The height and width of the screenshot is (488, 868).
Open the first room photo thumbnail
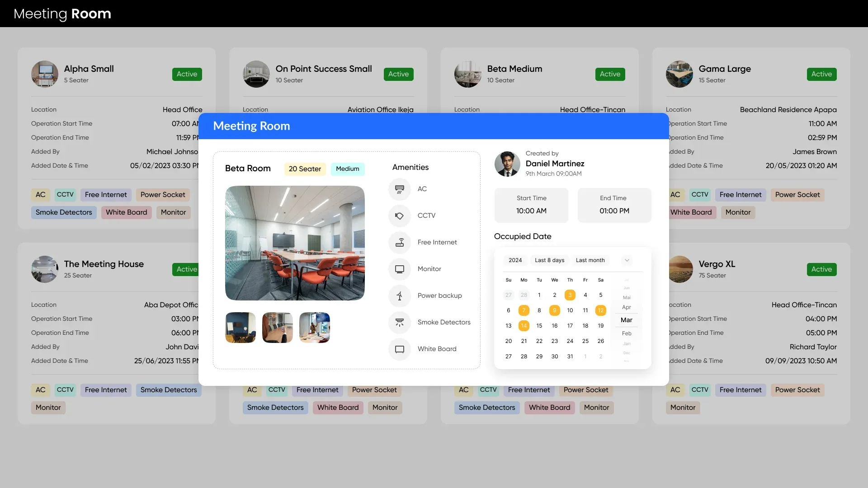(241, 328)
